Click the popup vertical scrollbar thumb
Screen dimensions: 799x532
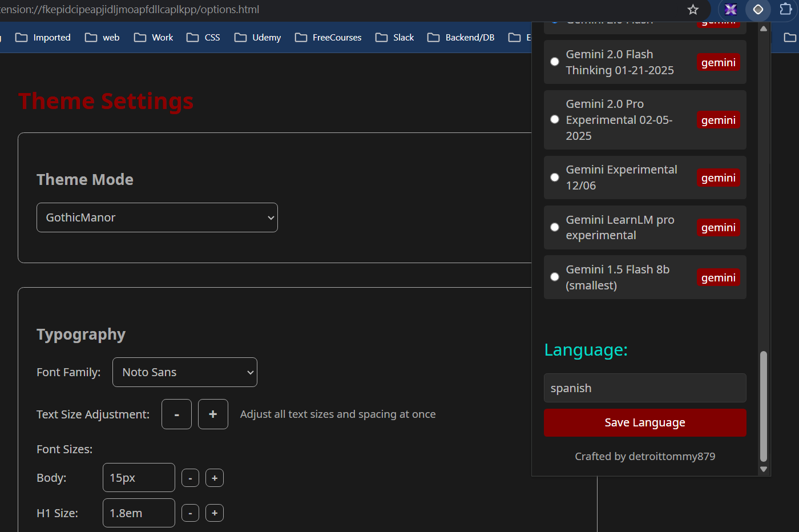click(764, 406)
